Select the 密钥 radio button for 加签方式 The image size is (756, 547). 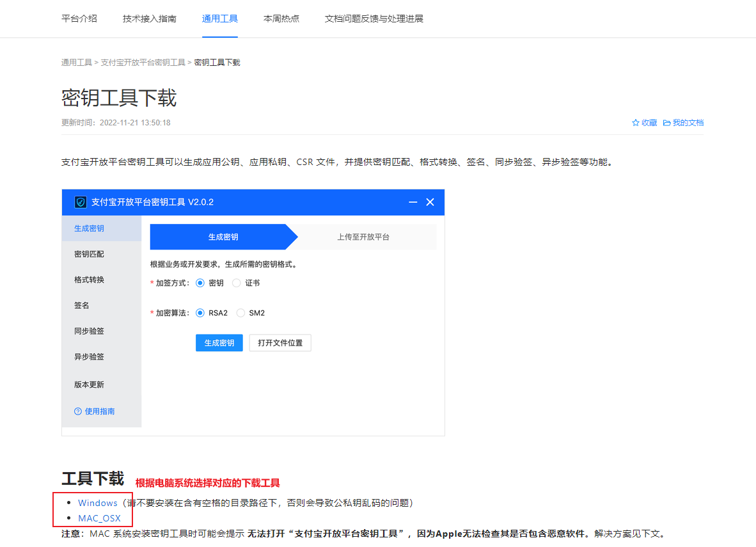click(x=200, y=283)
